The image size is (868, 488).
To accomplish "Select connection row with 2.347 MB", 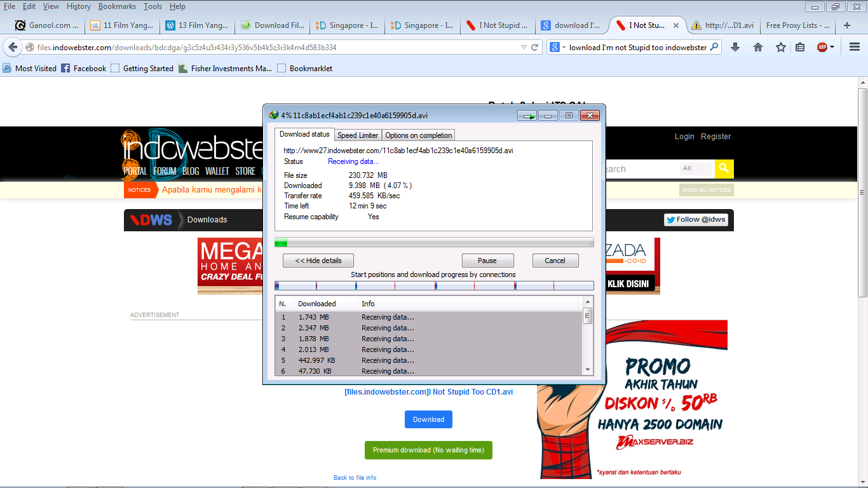I will [428, 328].
